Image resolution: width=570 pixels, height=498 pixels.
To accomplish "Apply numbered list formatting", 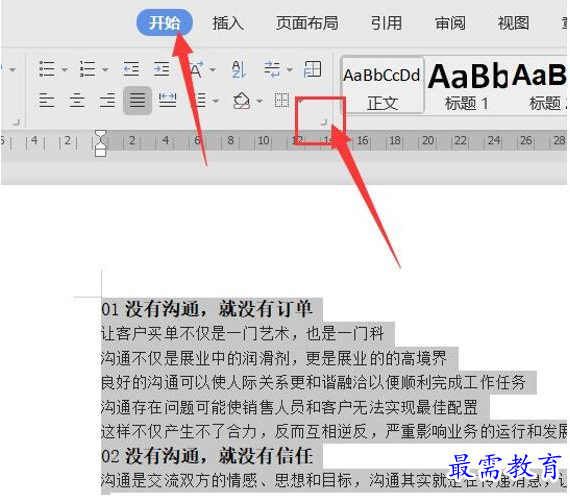I will tap(87, 69).
